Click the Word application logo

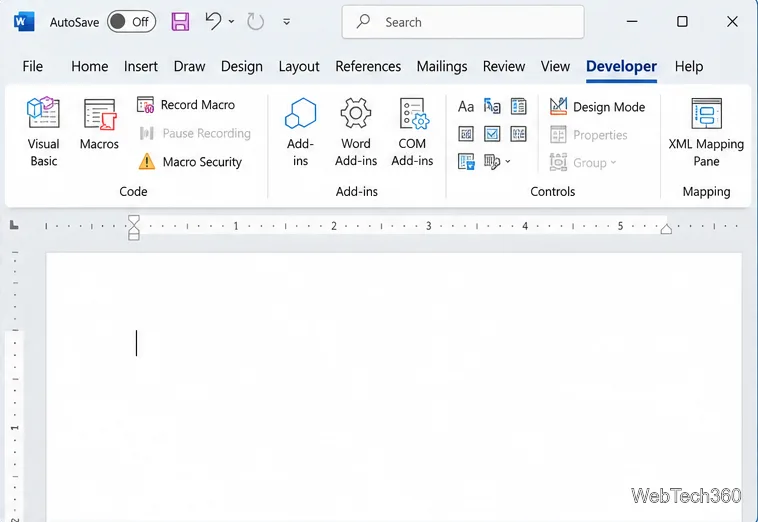pos(24,22)
